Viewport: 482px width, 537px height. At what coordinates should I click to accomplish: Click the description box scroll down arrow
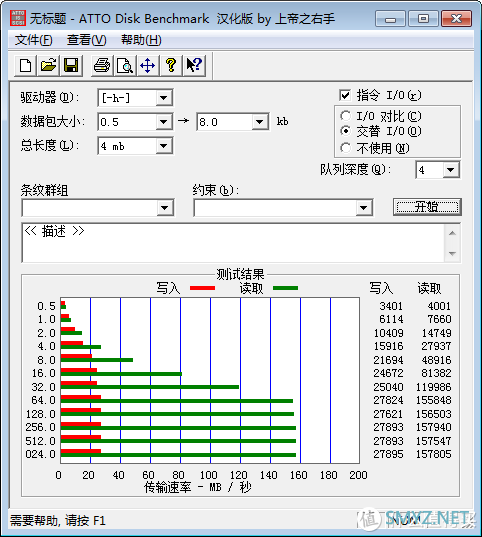[x=453, y=253]
